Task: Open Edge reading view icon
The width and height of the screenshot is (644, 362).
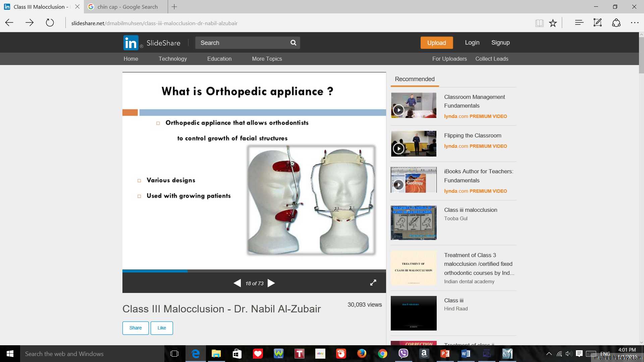Action: pos(539,23)
